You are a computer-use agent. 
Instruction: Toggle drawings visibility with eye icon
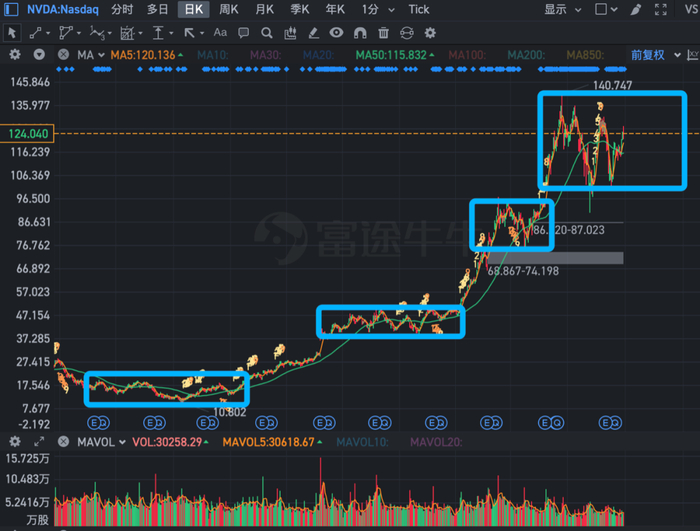337,32
